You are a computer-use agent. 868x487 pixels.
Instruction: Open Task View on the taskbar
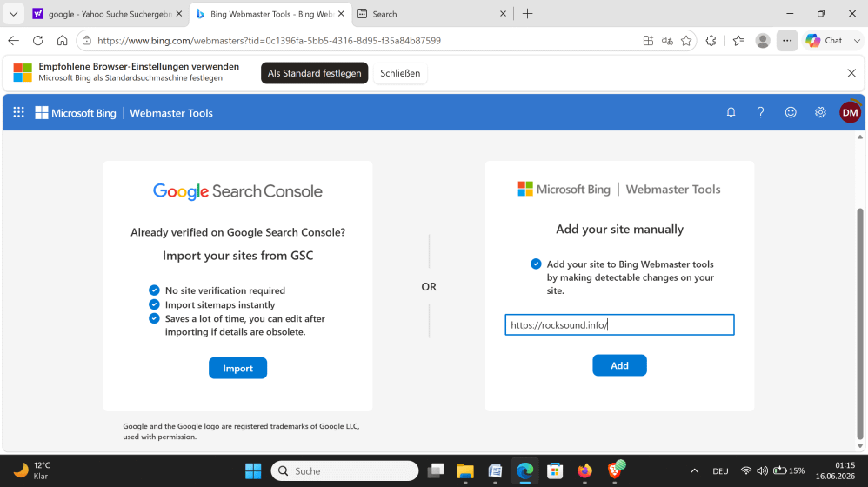tap(436, 471)
